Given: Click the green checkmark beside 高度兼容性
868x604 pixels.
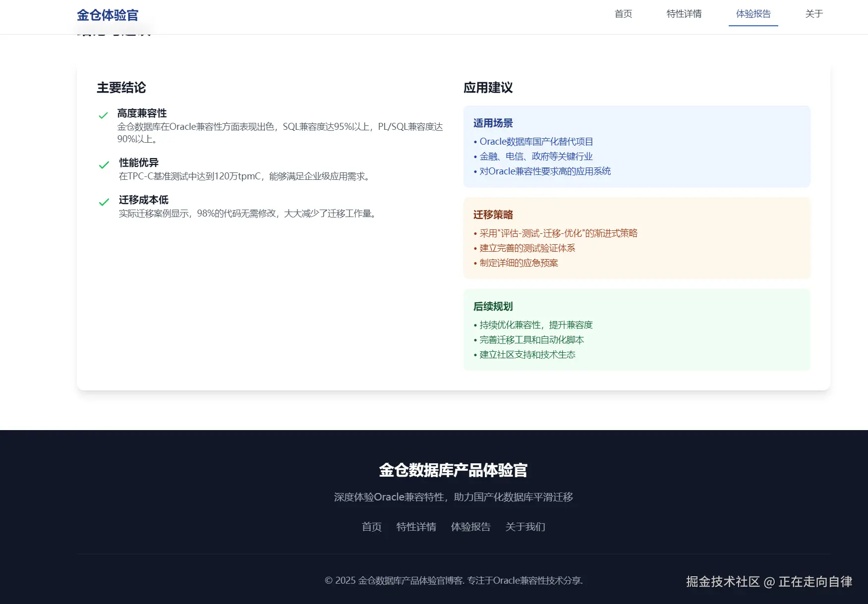Looking at the screenshot, I should [x=103, y=115].
